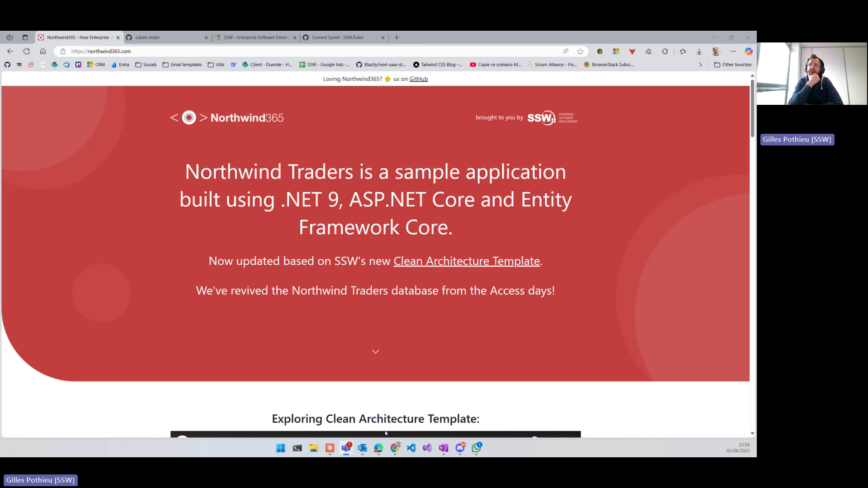Viewport: 868px width, 488px height.
Task: Open the Read aloud icon in address bar
Action: tap(566, 51)
